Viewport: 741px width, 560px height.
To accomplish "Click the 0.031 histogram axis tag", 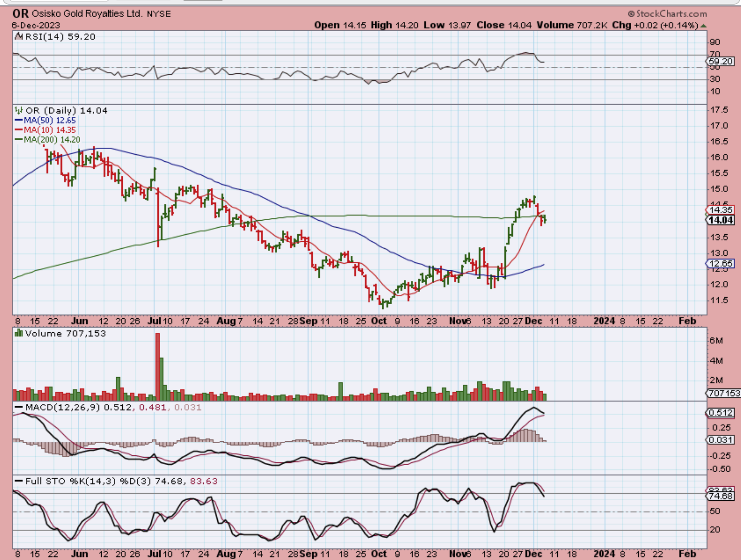I will point(720,440).
